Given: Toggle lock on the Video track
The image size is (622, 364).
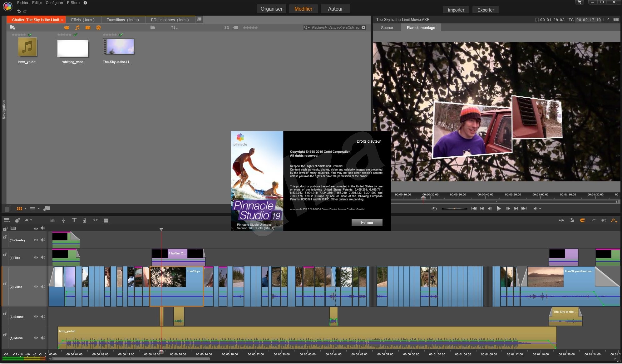Looking at the screenshot, I should 5,283.
